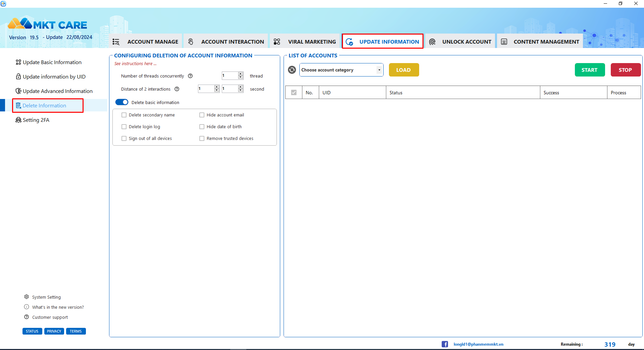This screenshot has width=644, height=350.
Task: Click the Facebook icon in the footer
Action: [x=445, y=344]
